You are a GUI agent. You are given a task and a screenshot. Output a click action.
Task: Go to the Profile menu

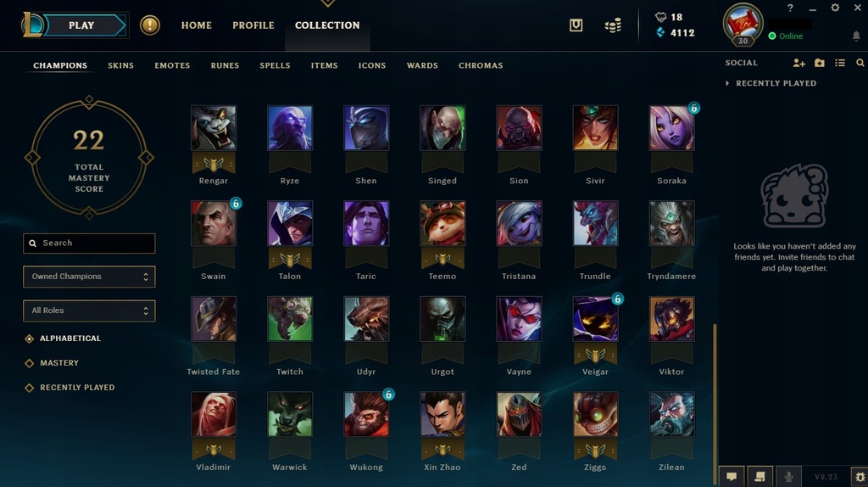click(x=253, y=25)
